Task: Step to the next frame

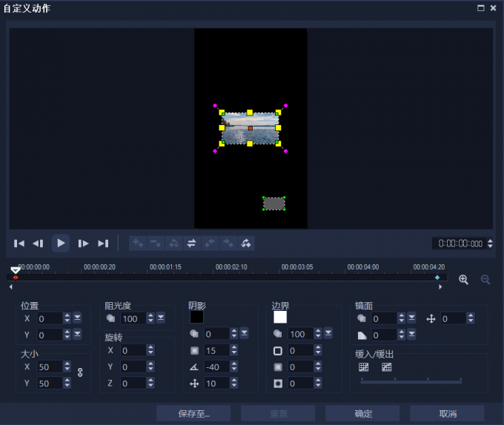Action: pyautogui.click(x=83, y=243)
